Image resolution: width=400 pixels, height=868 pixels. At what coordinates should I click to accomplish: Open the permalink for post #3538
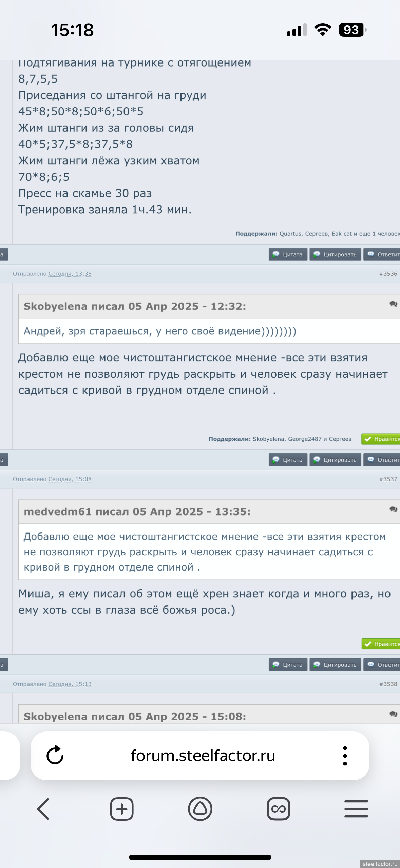388,684
